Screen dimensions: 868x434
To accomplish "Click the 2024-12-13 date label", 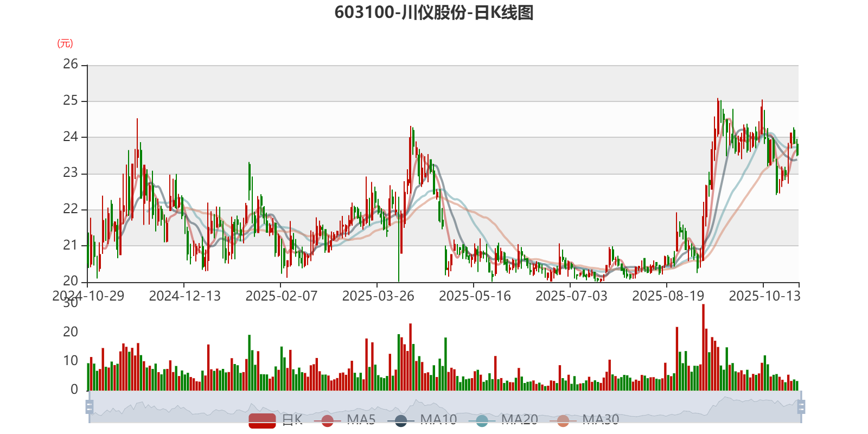I will point(184,296).
